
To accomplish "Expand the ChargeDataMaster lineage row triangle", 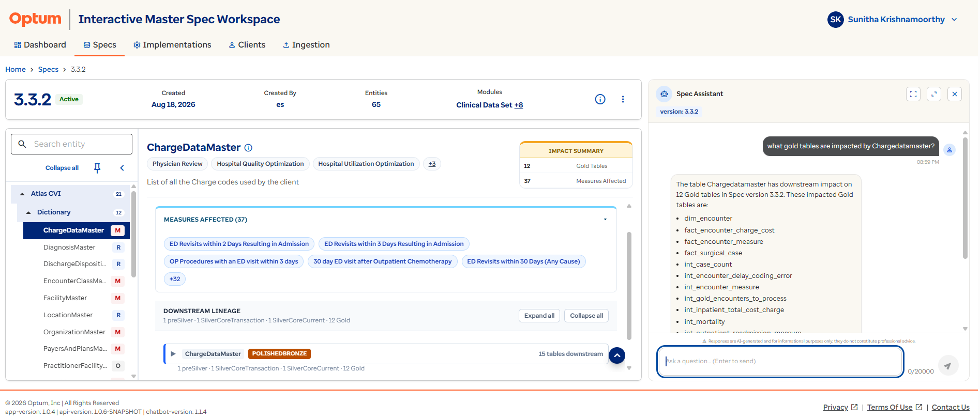I will point(173,354).
